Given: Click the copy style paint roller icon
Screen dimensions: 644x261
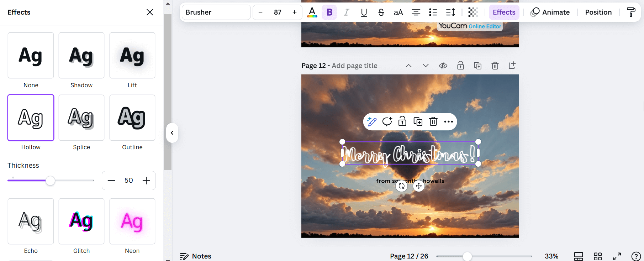Looking at the screenshot, I should [x=631, y=12].
